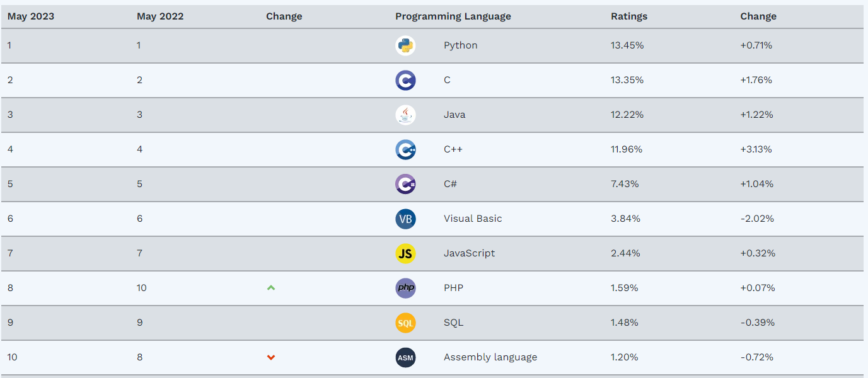Click the purple PHP logo icon
868x378 pixels.
click(x=405, y=288)
